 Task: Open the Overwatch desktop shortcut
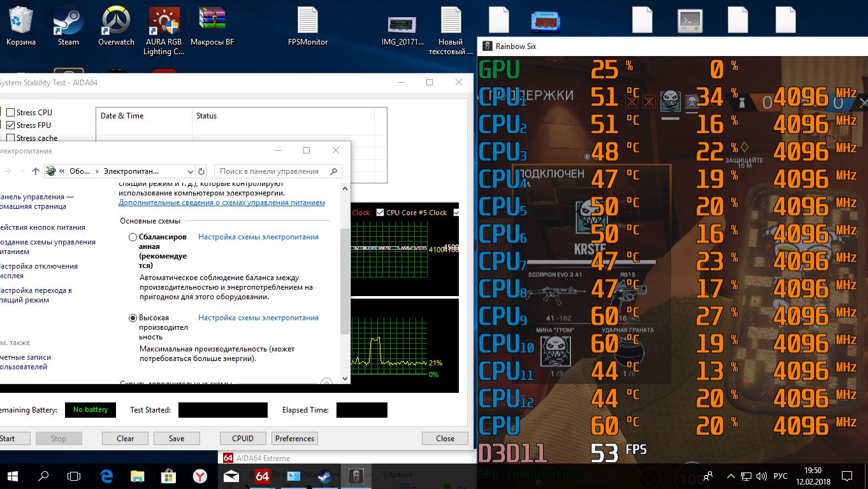click(116, 26)
